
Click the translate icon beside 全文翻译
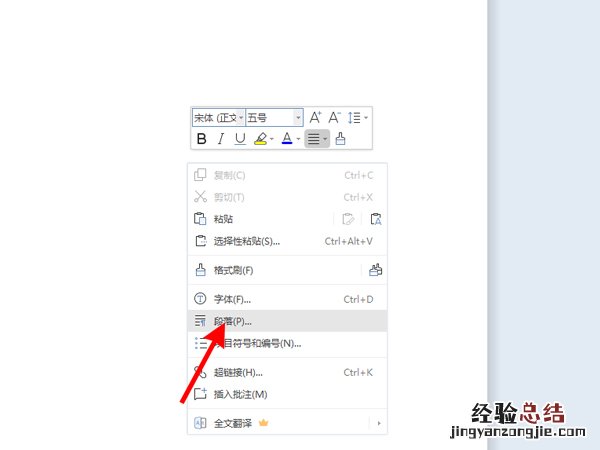tap(200, 423)
